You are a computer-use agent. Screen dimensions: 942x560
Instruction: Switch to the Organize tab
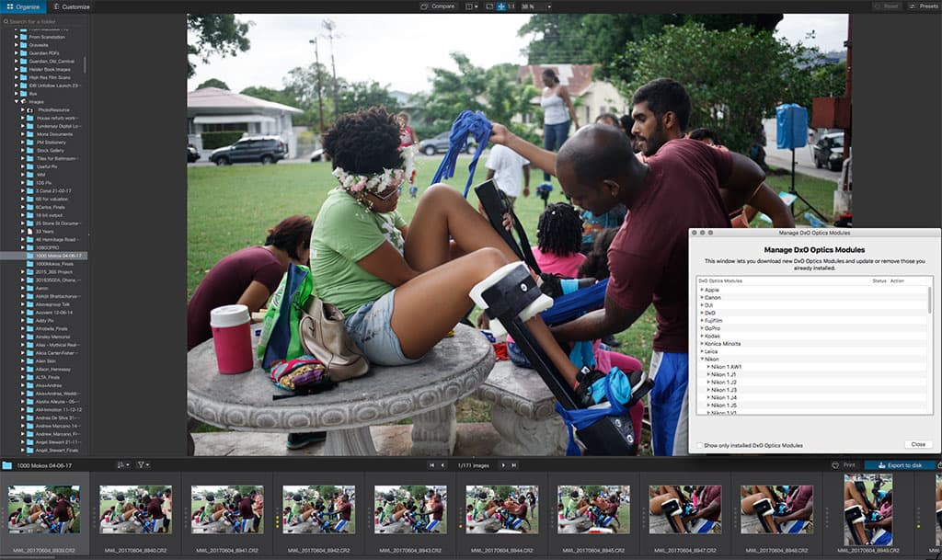22,6
